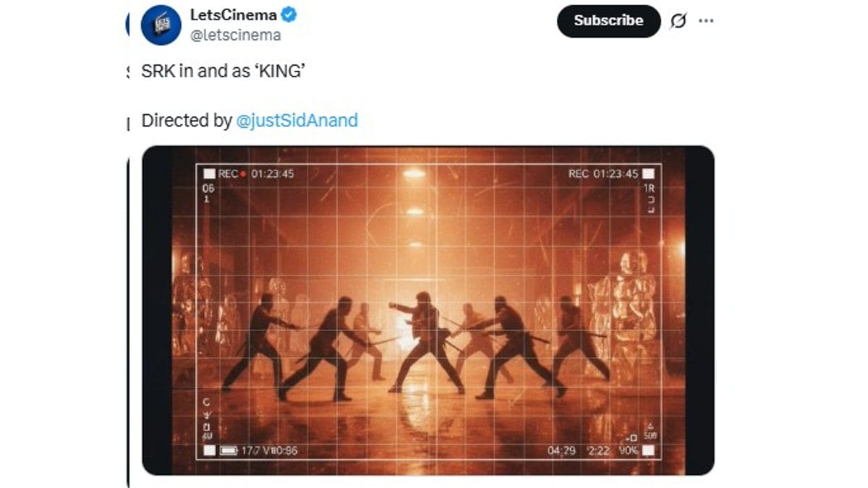Click the @letscinema handle
This screenshot has width=868, height=488.
(235, 35)
